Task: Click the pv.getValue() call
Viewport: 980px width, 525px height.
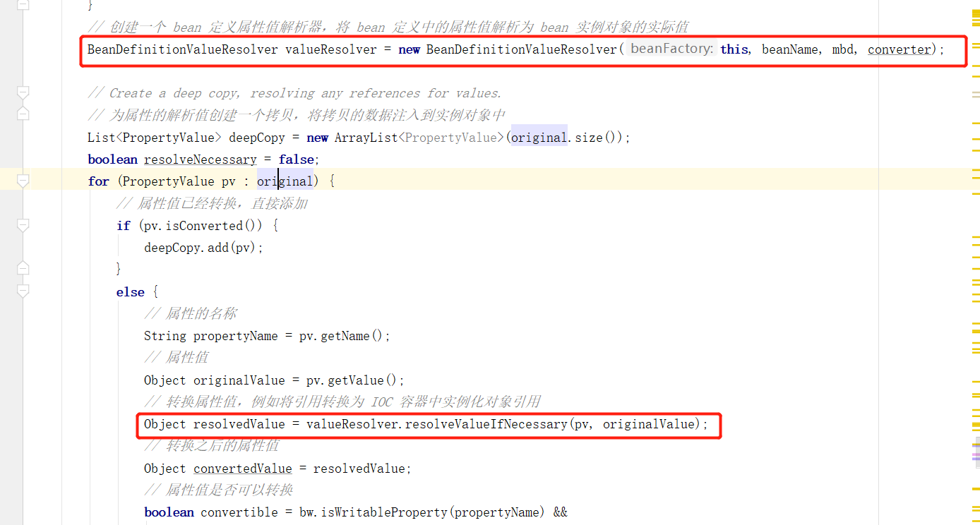Action: (352, 380)
